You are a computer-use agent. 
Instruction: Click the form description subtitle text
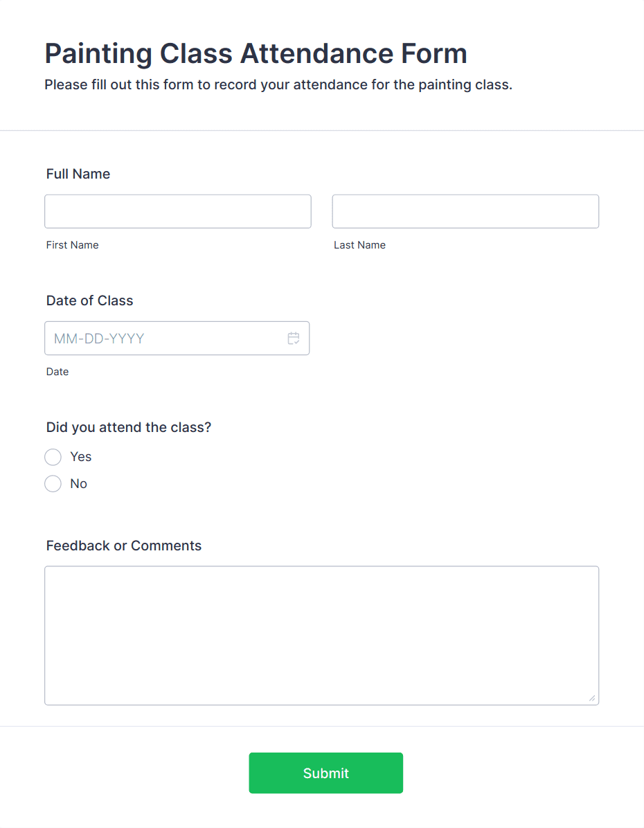(x=278, y=85)
